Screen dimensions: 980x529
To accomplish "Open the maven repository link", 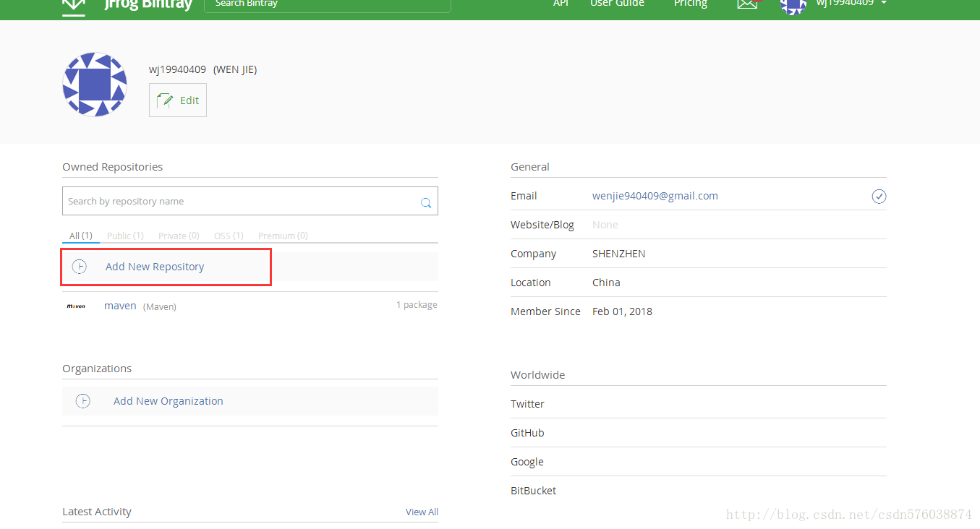I will (120, 306).
